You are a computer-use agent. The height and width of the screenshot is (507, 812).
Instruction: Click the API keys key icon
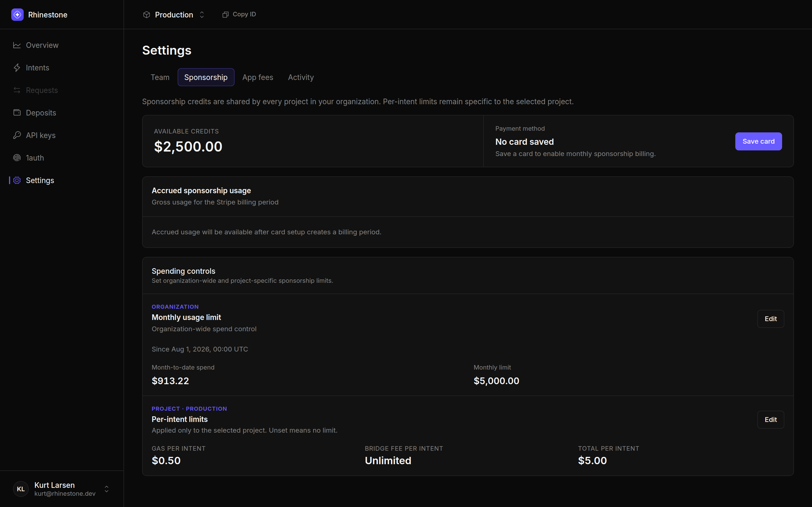tap(17, 135)
